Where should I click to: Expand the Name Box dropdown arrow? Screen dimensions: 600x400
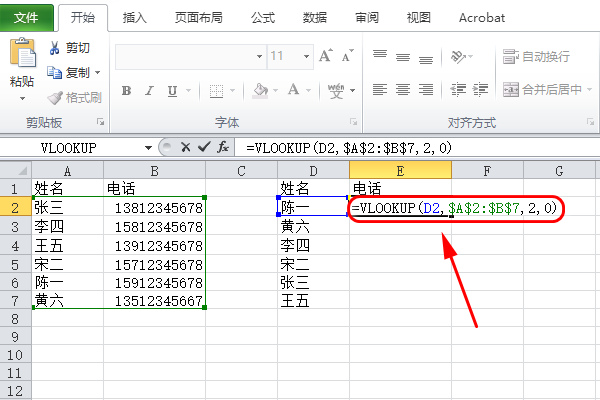pos(149,147)
